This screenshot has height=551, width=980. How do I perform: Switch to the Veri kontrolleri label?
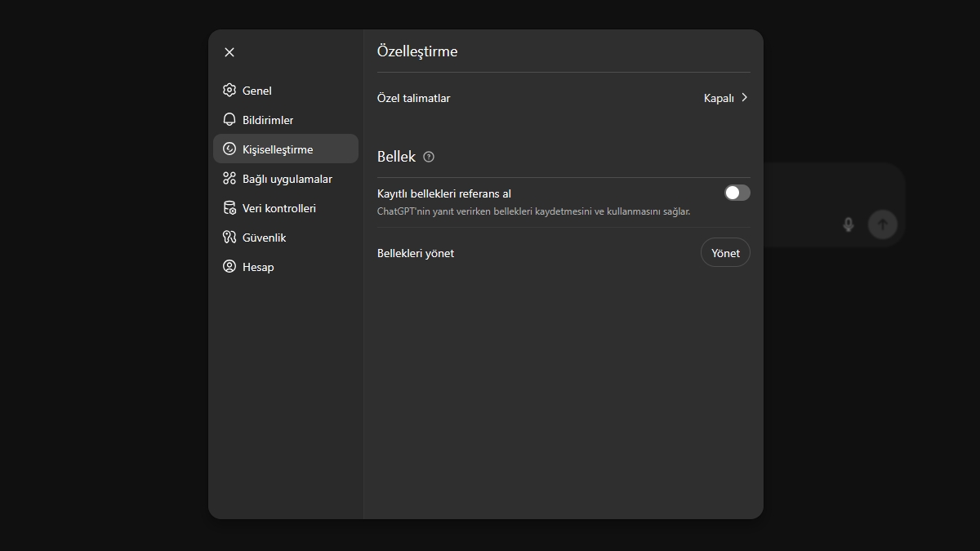click(279, 208)
